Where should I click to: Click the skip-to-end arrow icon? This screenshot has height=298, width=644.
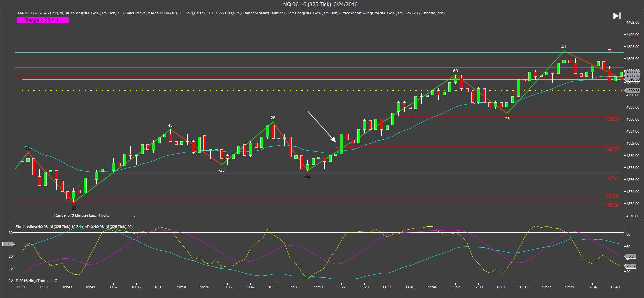pos(617,16)
